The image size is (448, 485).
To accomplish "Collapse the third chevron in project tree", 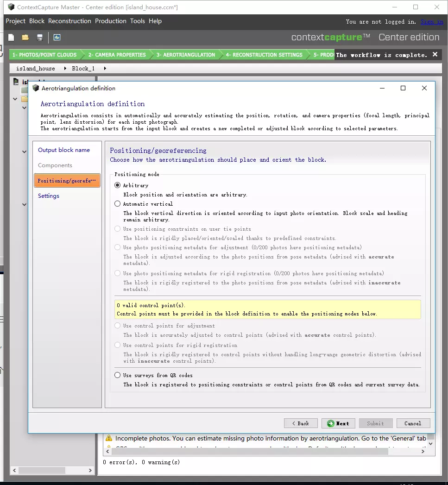I will click(24, 152).
